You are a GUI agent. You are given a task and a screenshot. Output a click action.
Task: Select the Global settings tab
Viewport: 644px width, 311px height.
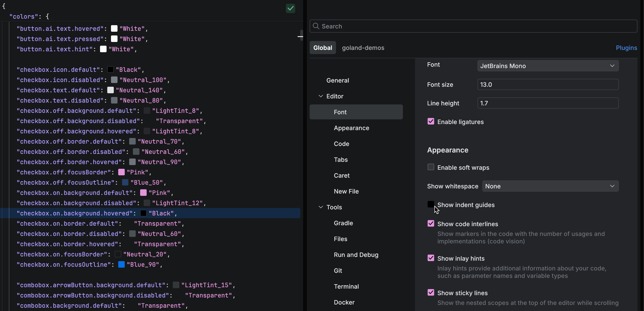(322, 48)
